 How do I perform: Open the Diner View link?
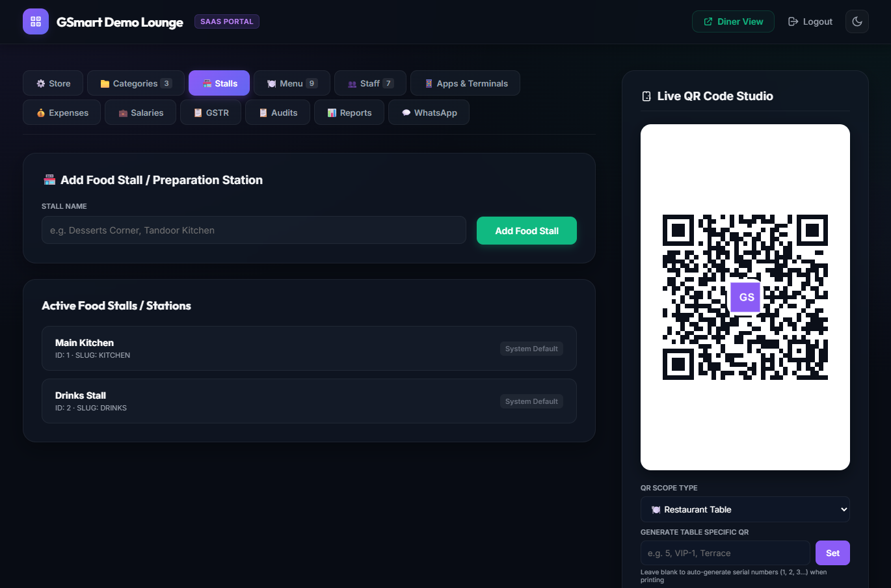tap(733, 21)
